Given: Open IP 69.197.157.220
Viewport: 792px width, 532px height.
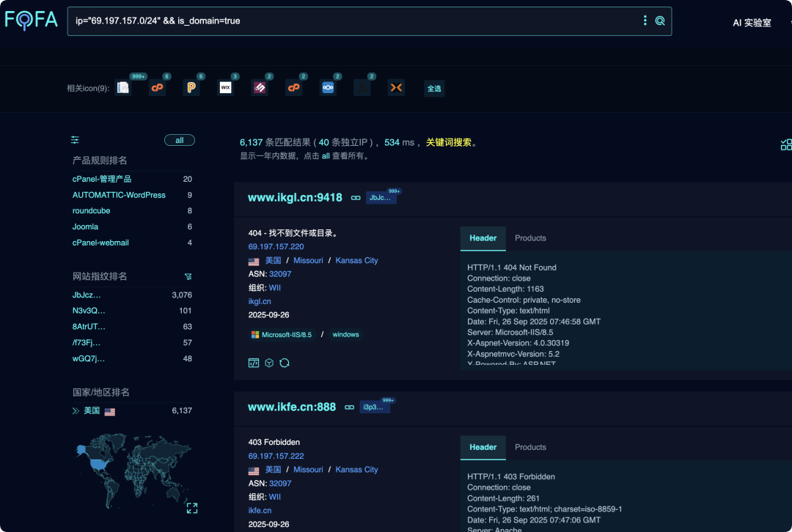Looking at the screenshot, I should click(x=276, y=246).
